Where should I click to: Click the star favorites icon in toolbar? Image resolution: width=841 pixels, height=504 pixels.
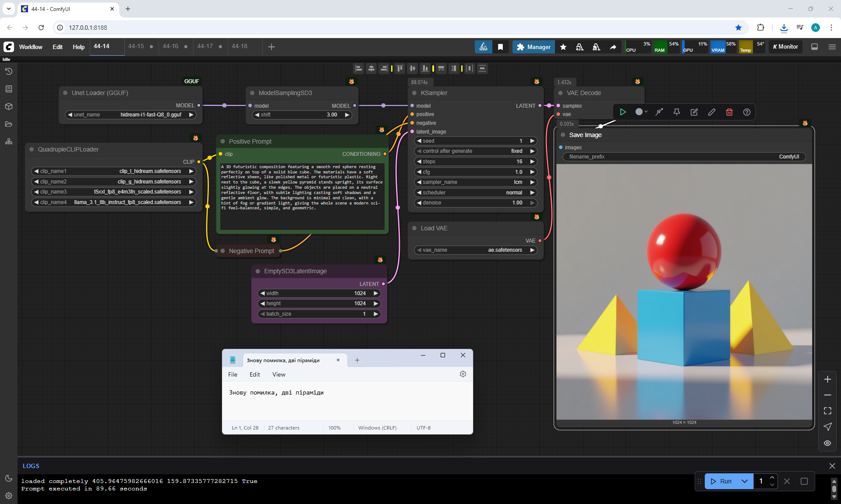point(563,47)
